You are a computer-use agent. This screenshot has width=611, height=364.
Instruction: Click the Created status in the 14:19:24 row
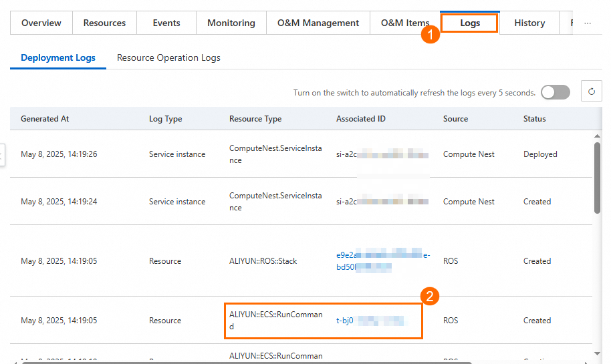click(x=537, y=202)
